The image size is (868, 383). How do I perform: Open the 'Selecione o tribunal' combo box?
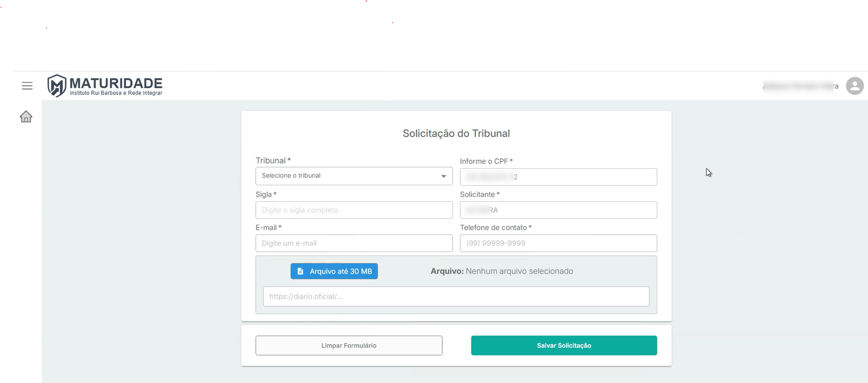347,176
